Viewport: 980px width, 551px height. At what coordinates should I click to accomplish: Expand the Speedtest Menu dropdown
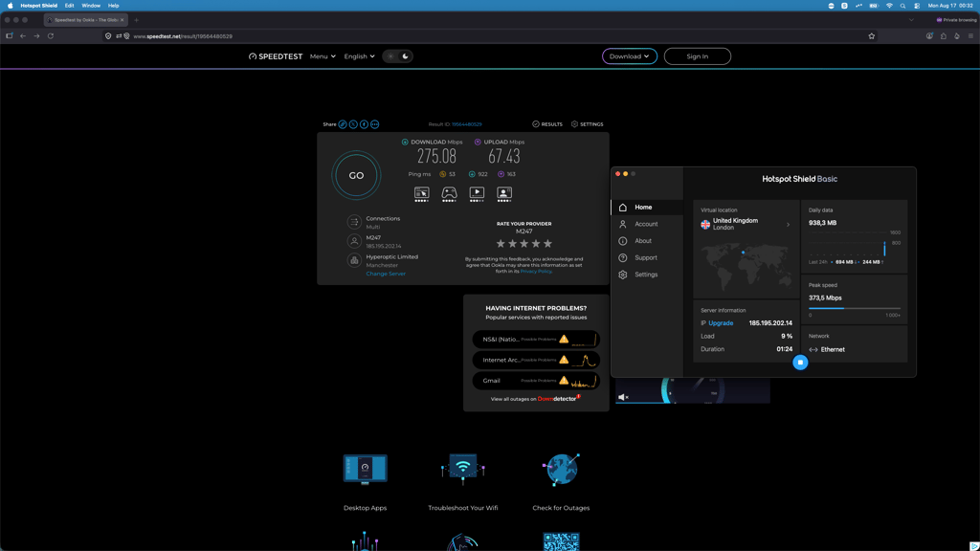[323, 56]
